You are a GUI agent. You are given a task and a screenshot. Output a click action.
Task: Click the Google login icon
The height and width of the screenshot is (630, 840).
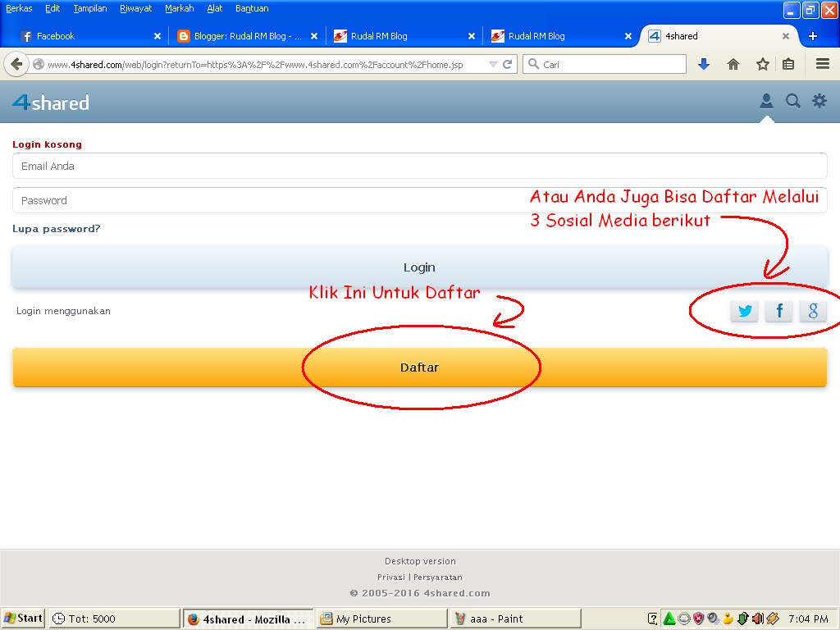tap(813, 311)
